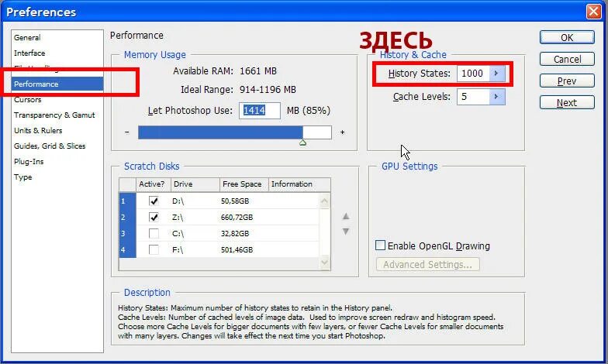Select scratch disk row number 1
The height and width of the screenshot is (364, 608).
tap(127, 201)
